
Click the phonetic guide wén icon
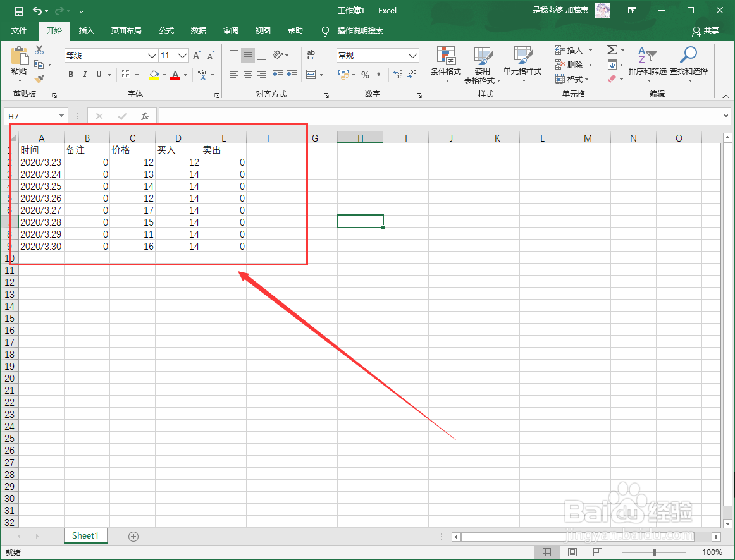(x=203, y=75)
